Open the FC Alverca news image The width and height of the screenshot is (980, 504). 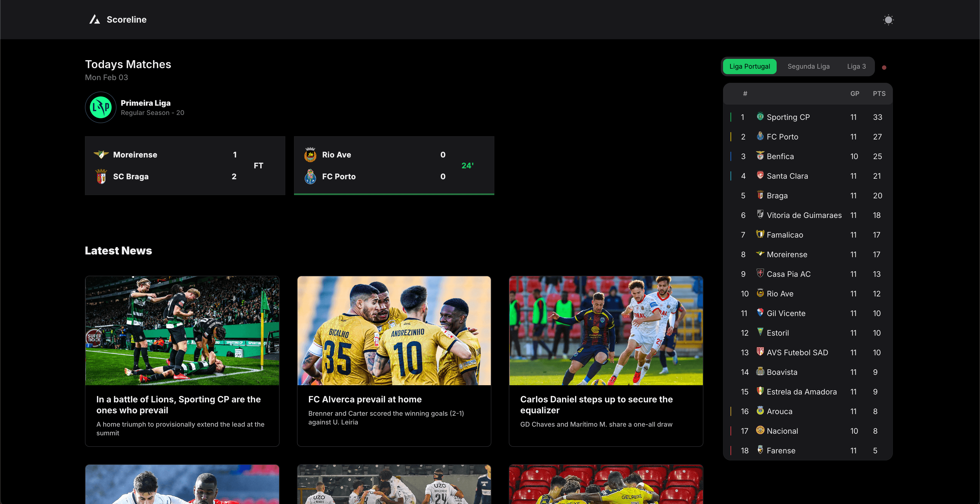394,330
